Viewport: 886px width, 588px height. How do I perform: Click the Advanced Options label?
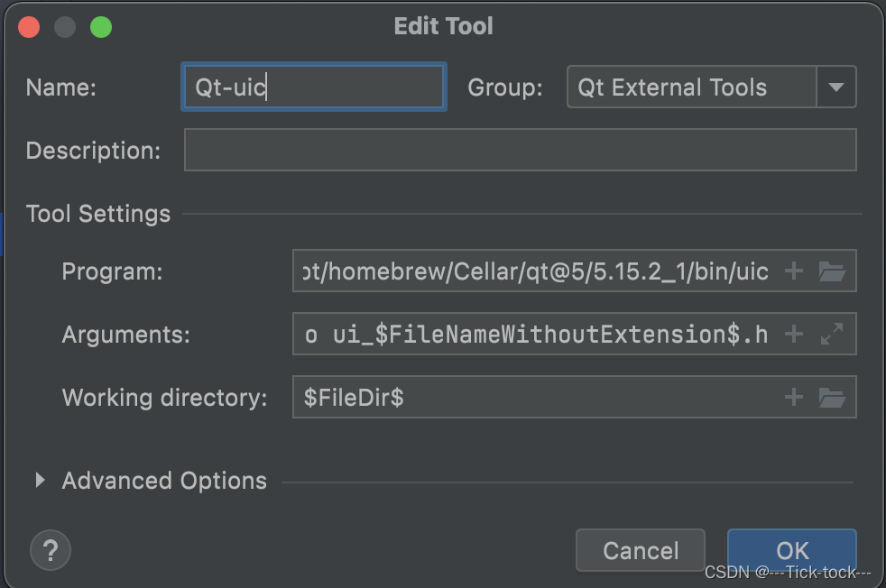164,481
